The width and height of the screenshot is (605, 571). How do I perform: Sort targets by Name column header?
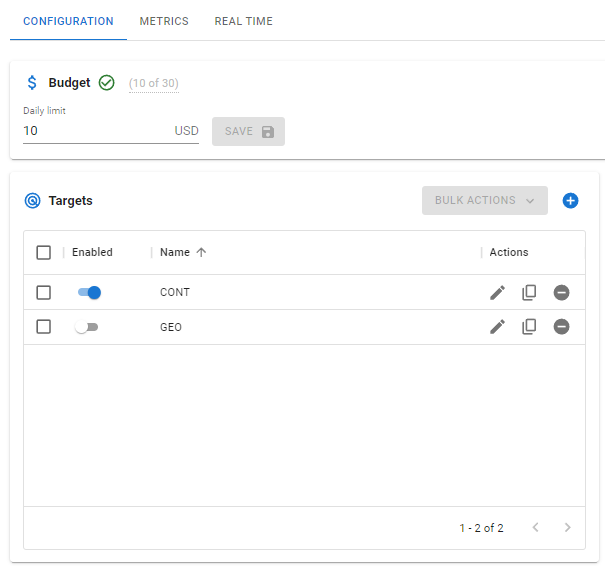pyautogui.click(x=175, y=252)
